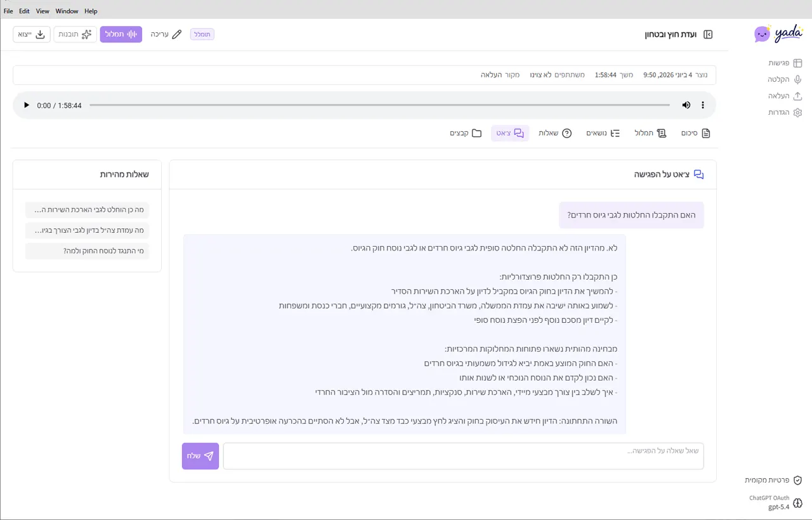Open the Help menu
This screenshot has width=812, height=520.
(x=91, y=11)
